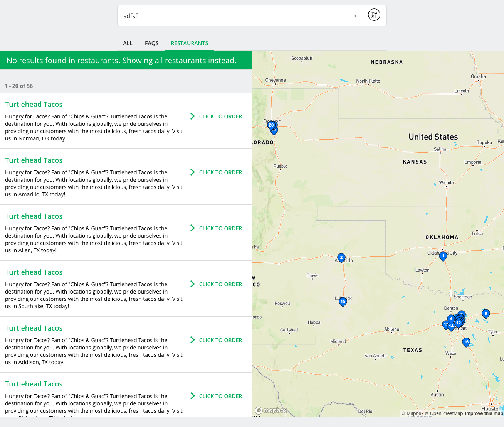Image resolution: width=504 pixels, height=427 pixels.
Task: Select map pin number 20 near Denver
Action: click(x=271, y=125)
